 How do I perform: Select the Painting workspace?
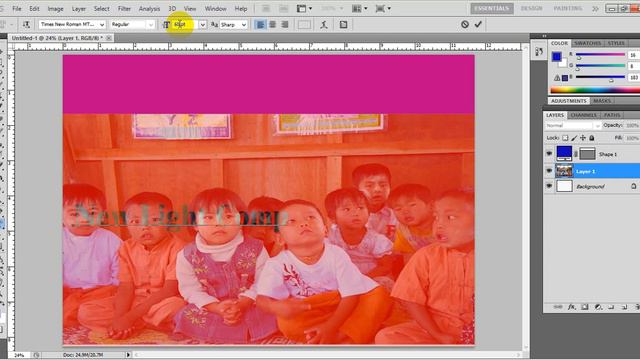click(568, 8)
